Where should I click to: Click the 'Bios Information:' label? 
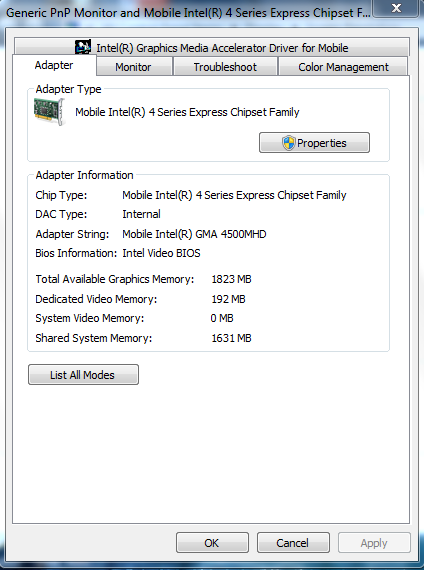point(76,253)
